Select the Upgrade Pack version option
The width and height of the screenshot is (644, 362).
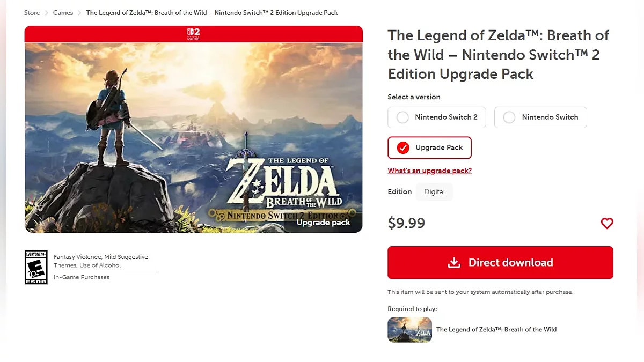429,147
